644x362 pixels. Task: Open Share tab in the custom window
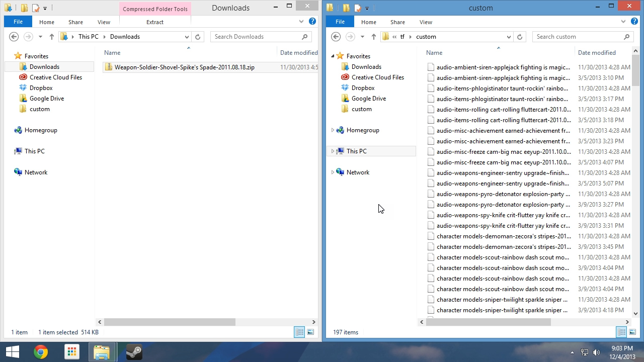click(x=397, y=22)
